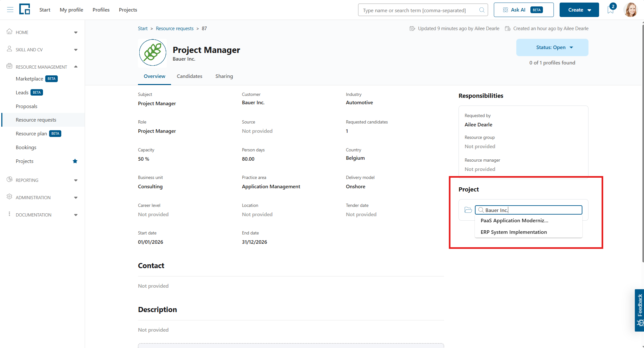
Task: Open My profile in top navigation
Action: pyautogui.click(x=71, y=10)
